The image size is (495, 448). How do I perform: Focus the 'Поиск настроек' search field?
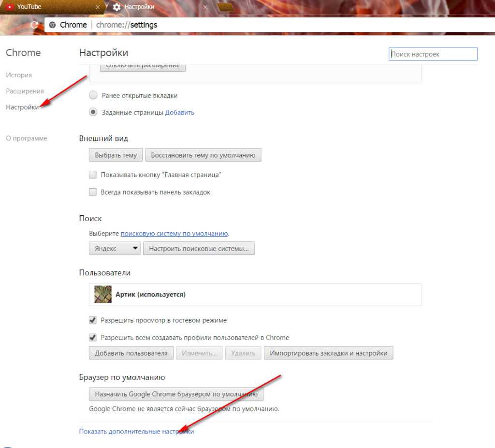click(x=433, y=54)
